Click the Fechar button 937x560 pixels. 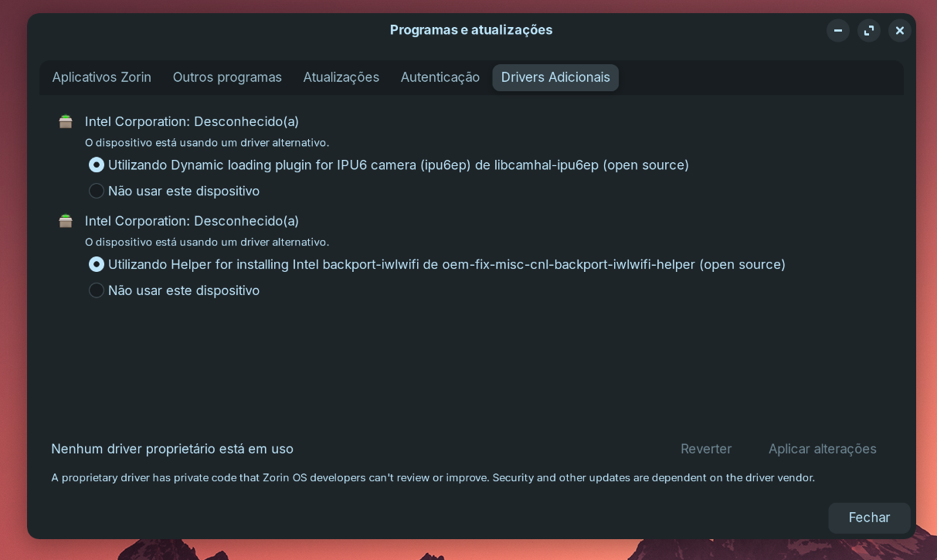[x=870, y=518]
